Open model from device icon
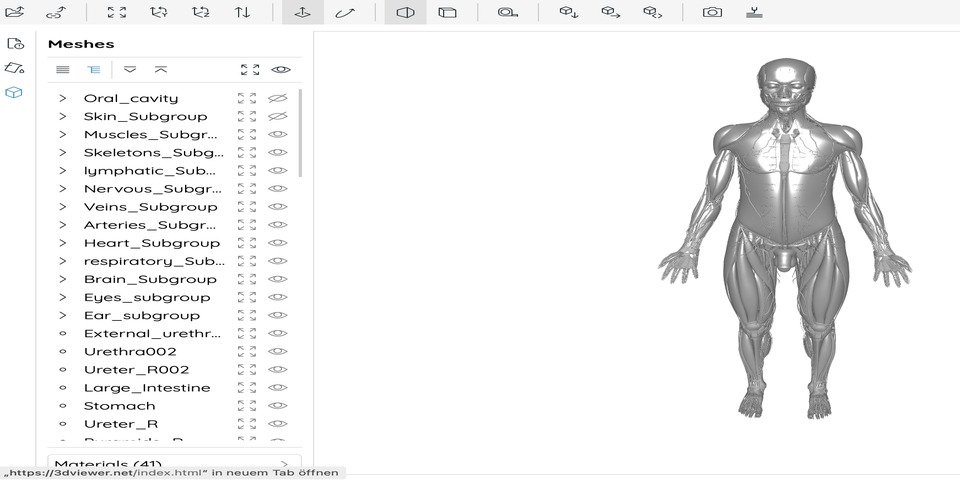 point(15,12)
